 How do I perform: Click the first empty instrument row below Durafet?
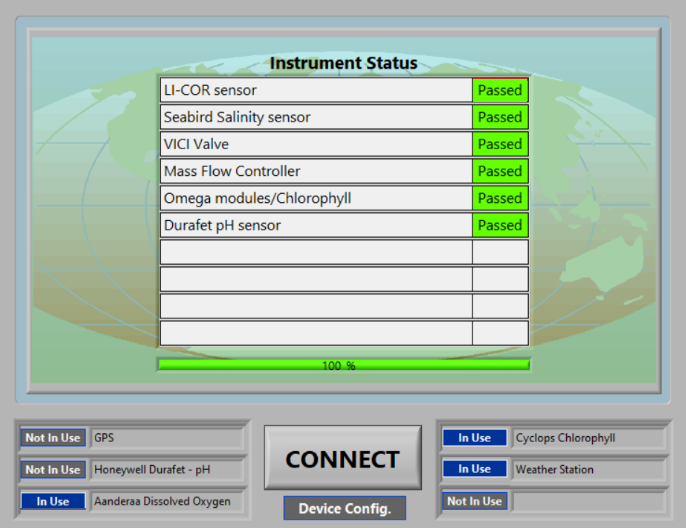tap(315, 252)
